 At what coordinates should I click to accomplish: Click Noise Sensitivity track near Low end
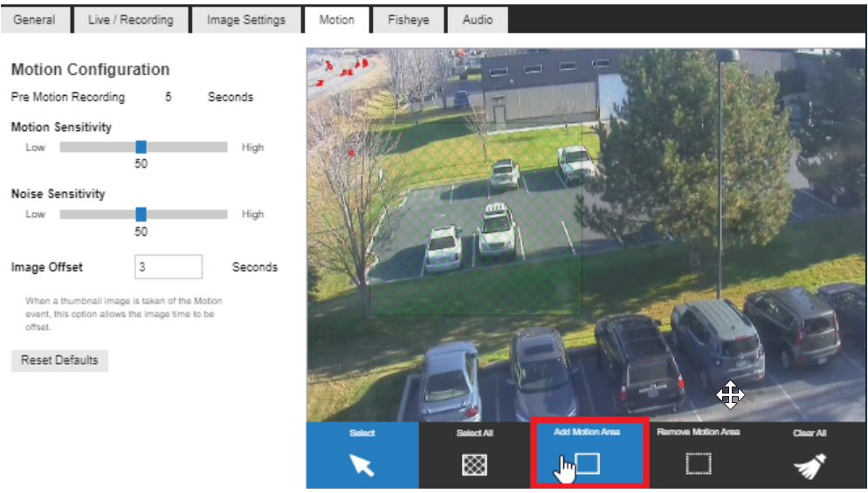pyautogui.click(x=72, y=215)
